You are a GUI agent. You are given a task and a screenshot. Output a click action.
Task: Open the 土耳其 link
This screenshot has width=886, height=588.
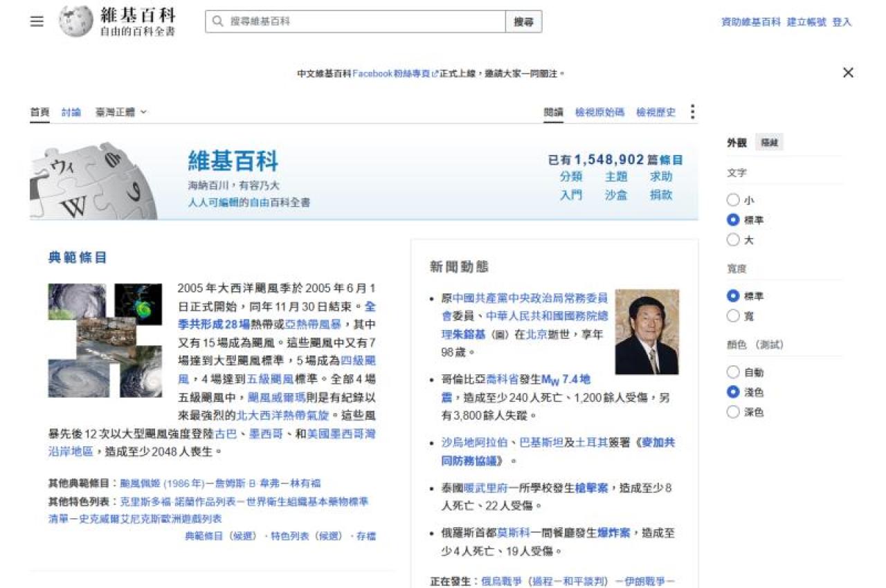tap(593, 442)
